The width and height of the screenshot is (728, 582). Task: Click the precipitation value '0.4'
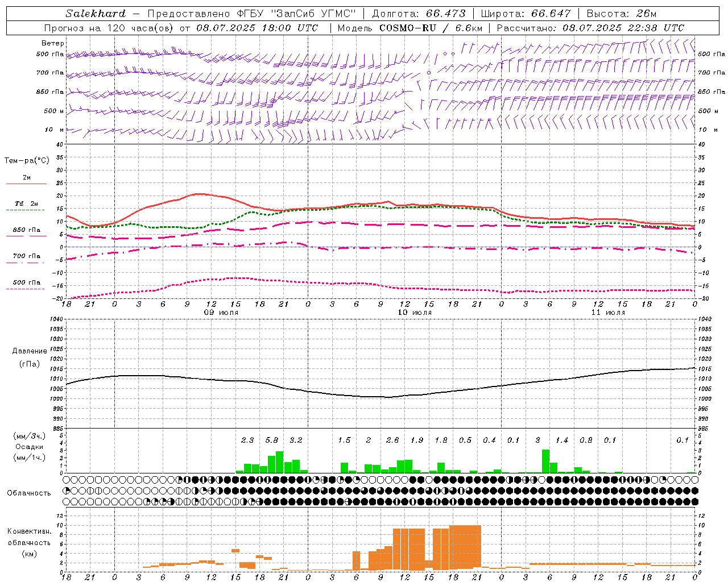click(x=489, y=440)
